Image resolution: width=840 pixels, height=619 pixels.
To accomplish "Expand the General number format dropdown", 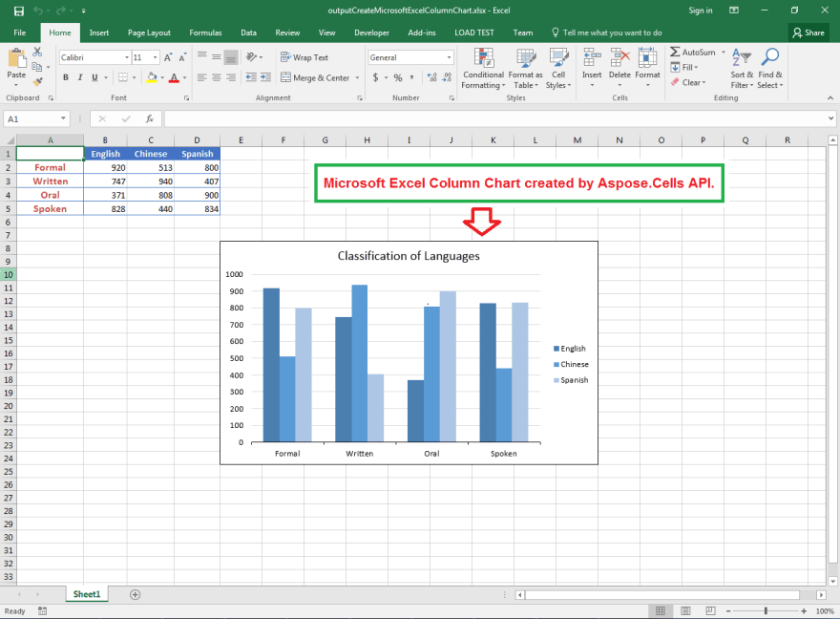I will pos(449,57).
